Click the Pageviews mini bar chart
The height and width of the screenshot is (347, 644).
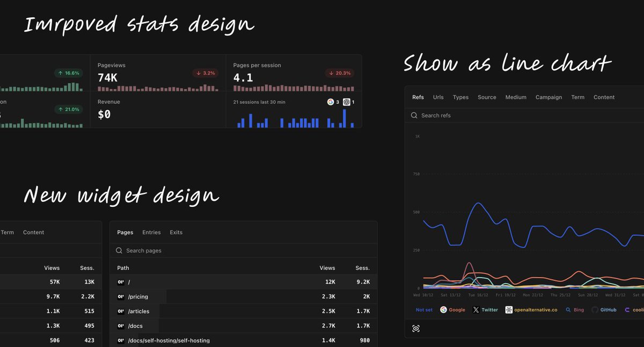point(158,88)
